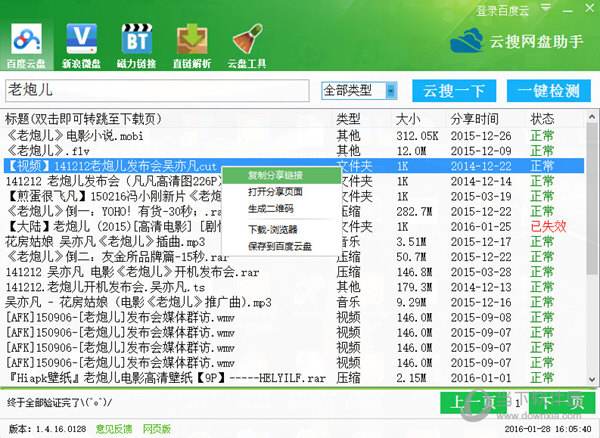Select row 《老炮儿》电影小说.mobi
This screenshot has width=600, height=438.
(294, 136)
